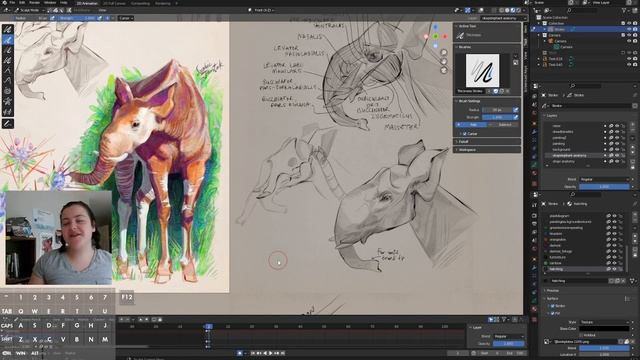The width and height of the screenshot is (640, 360).
Task: Open the timeline layer Blend dropdown
Action: pyautogui.click(x=508, y=337)
